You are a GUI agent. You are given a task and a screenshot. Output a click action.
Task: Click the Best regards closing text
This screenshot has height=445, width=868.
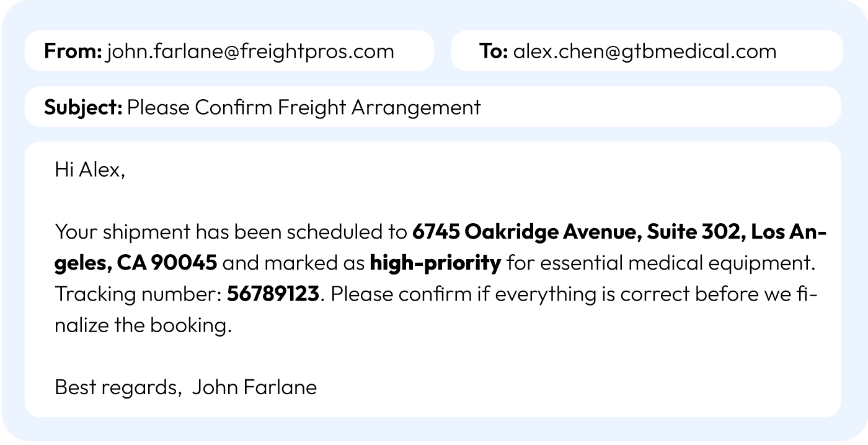pyautogui.click(x=117, y=387)
